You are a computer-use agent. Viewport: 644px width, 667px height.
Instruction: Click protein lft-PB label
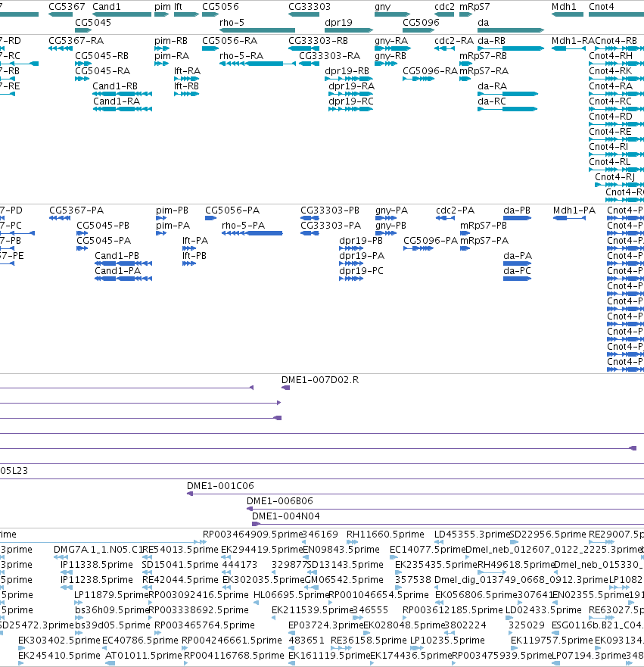tap(194, 256)
